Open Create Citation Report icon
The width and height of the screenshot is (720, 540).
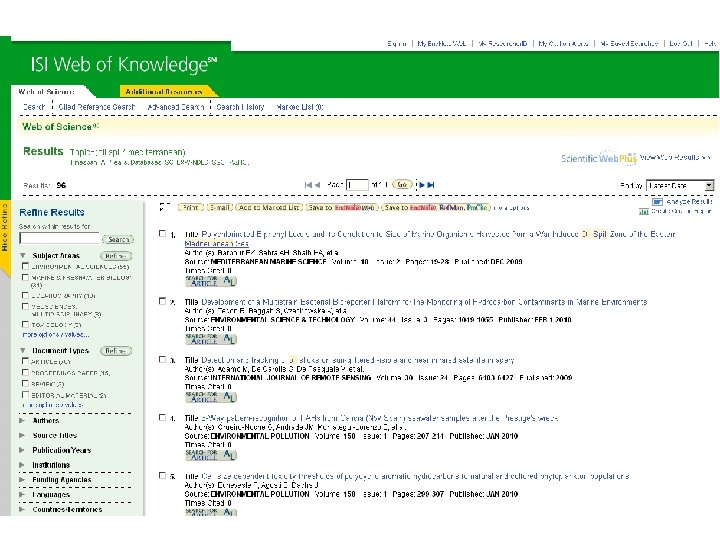tap(644, 211)
